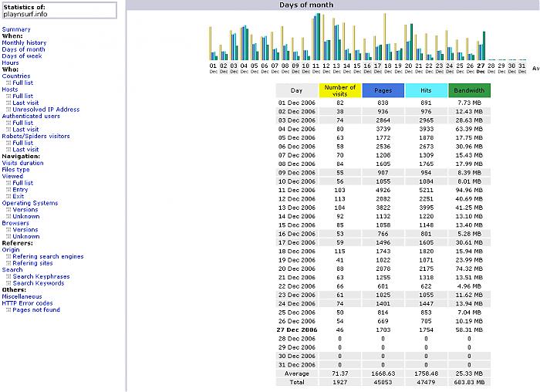Click the yellow Number of visits header
540x392 pixels.
(339, 90)
